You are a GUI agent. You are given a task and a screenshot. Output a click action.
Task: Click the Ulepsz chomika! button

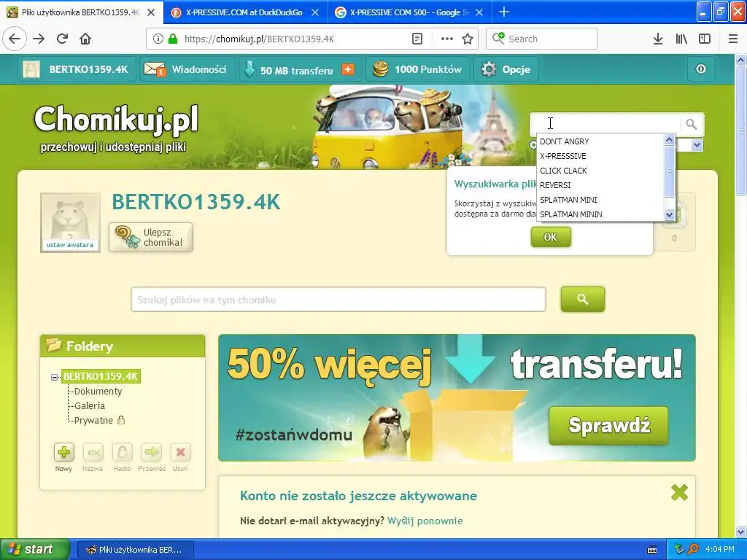(x=151, y=237)
